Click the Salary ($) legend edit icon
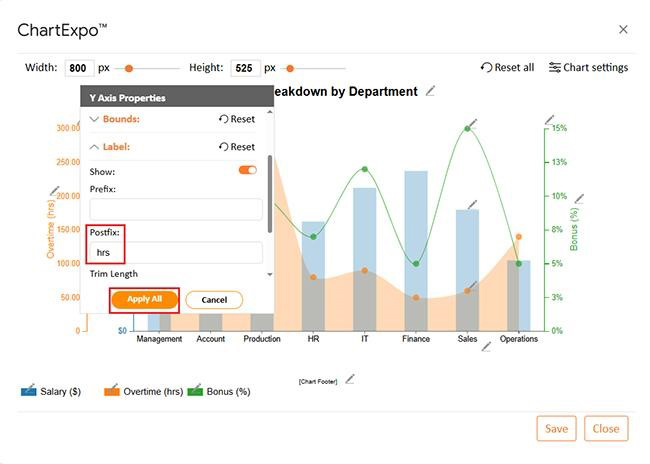 (x=28, y=391)
